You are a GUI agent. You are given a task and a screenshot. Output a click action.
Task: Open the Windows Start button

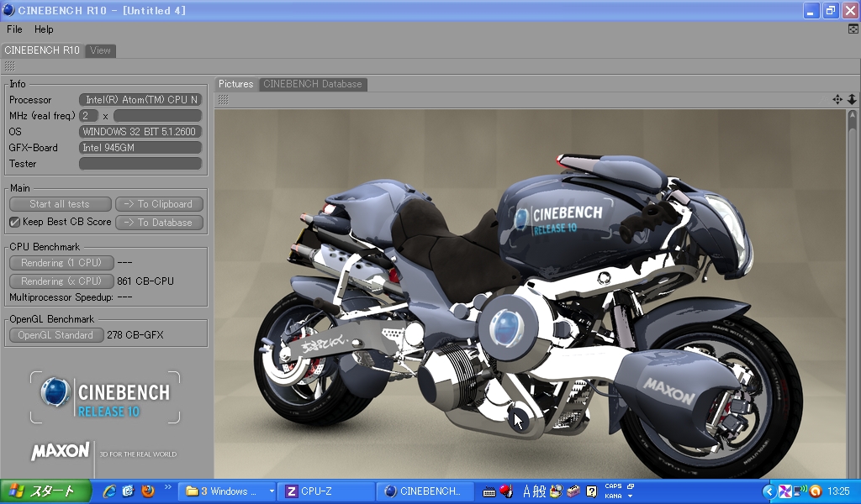point(45,491)
